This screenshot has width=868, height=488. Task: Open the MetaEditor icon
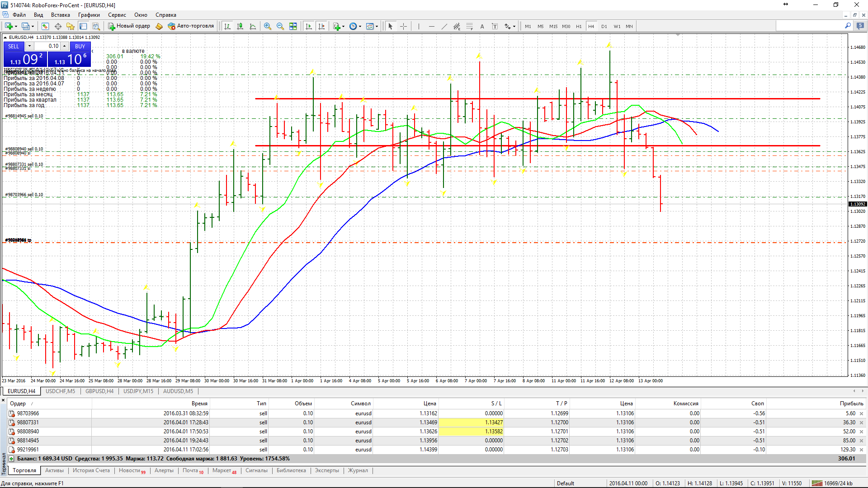(159, 26)
